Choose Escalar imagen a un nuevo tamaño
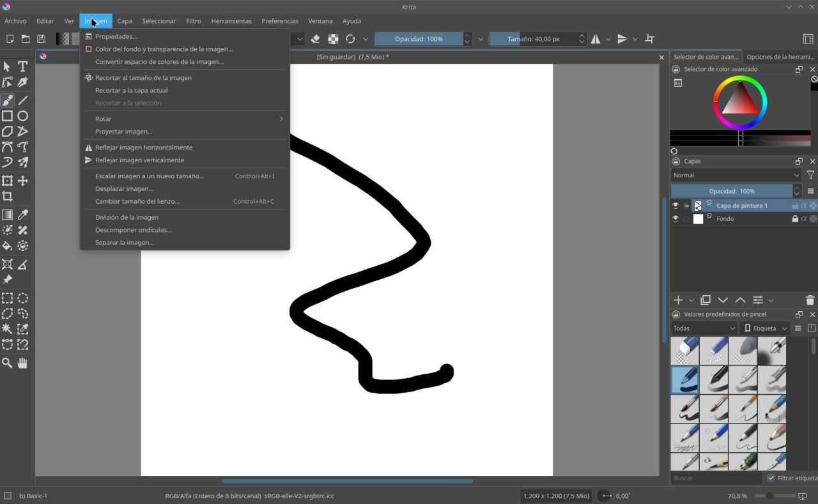The width and height of the screenshot is (818, 504). click(x=150, y=176)
